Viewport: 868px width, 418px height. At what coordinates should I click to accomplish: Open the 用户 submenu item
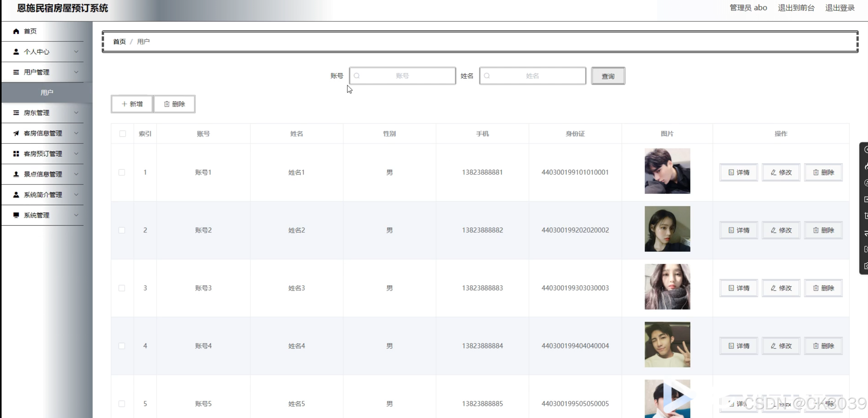tap(47, 92)
